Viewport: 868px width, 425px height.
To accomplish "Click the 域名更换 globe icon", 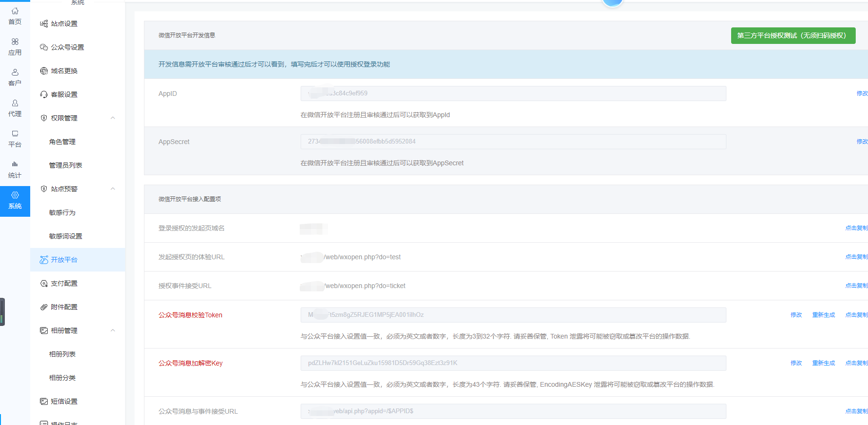I will pyautogui.click(x=44, y=71).
